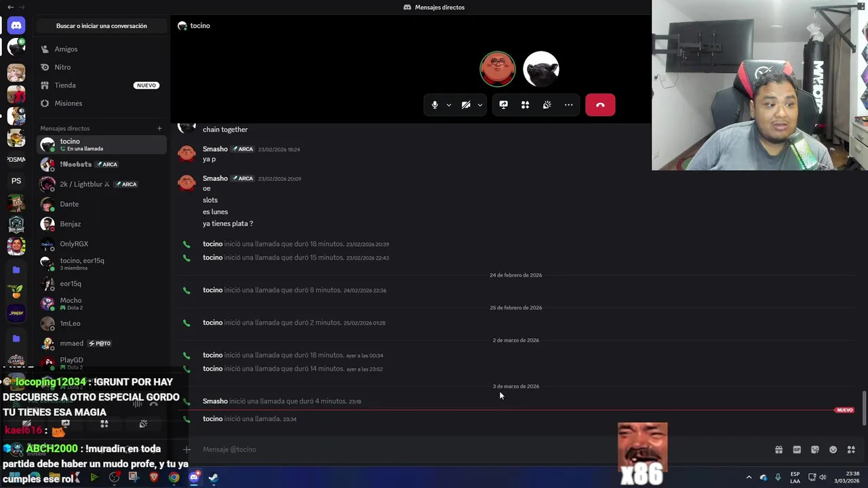868x488 pixels.
Task: Open the Nitro page
Action: tap(102, 67)
